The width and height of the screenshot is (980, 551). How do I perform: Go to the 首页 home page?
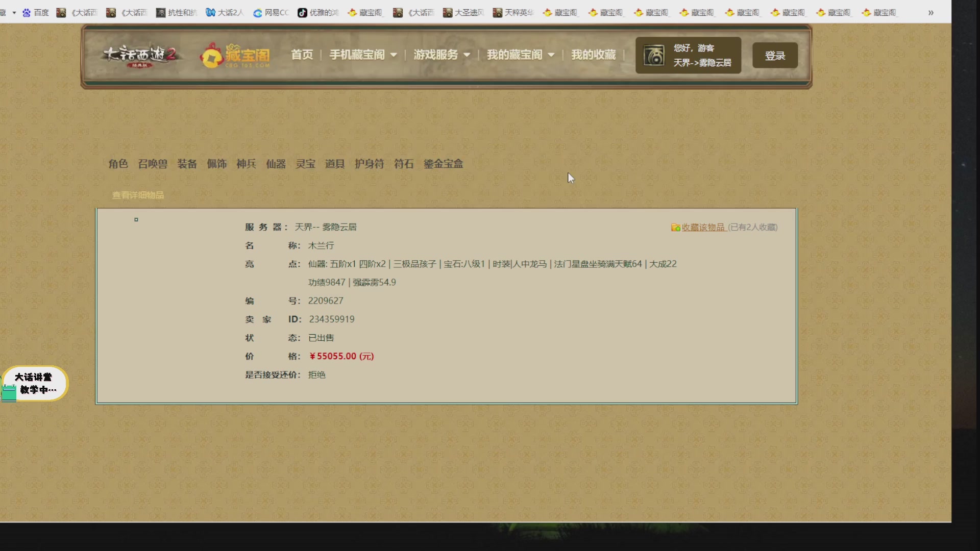click(302, 55)
